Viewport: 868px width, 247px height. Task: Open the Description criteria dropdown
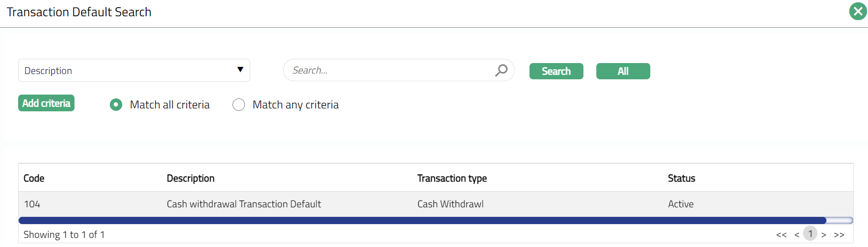tap(134, 71)
